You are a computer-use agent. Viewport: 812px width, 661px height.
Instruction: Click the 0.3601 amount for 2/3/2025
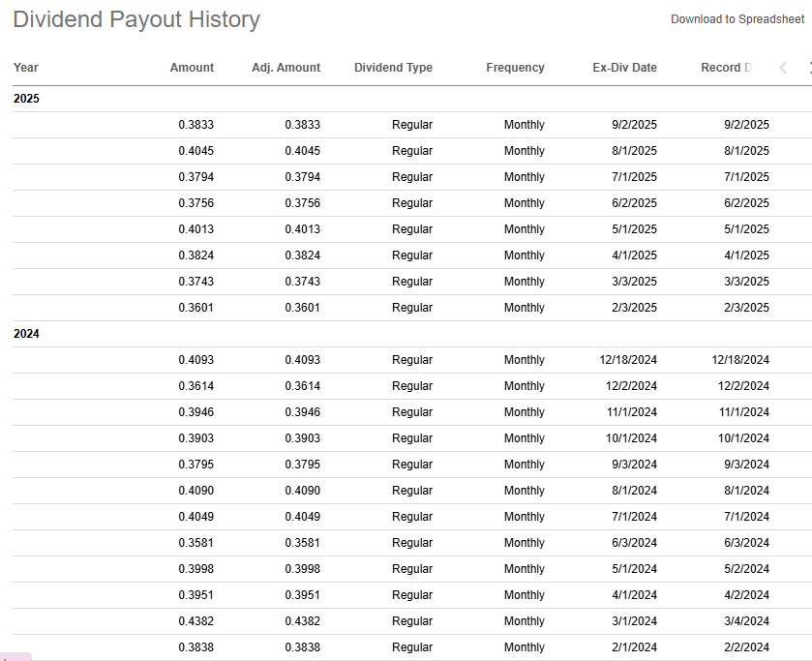pos(195,308)
